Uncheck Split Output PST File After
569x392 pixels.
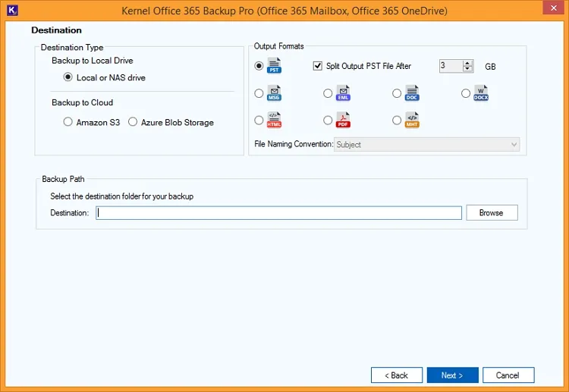[318, 66]
